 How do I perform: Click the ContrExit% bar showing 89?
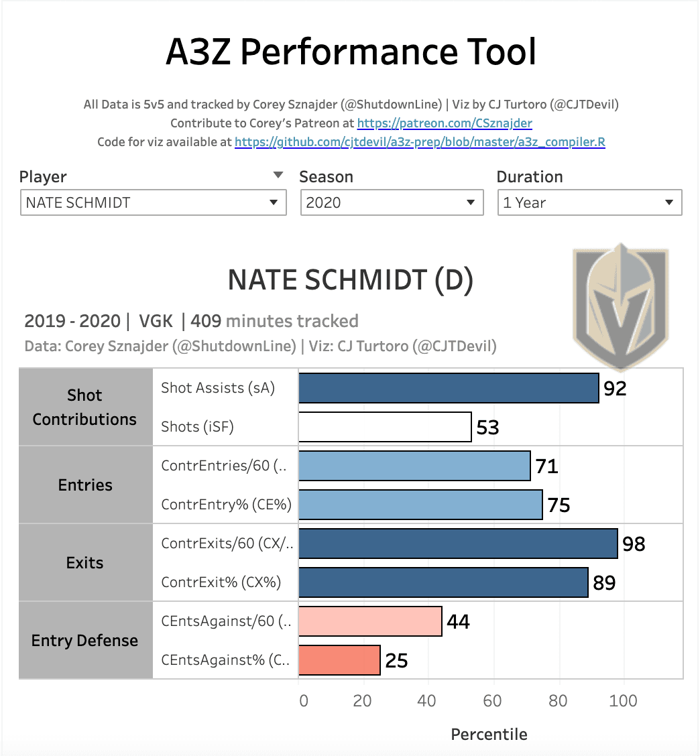pos(443,582)
